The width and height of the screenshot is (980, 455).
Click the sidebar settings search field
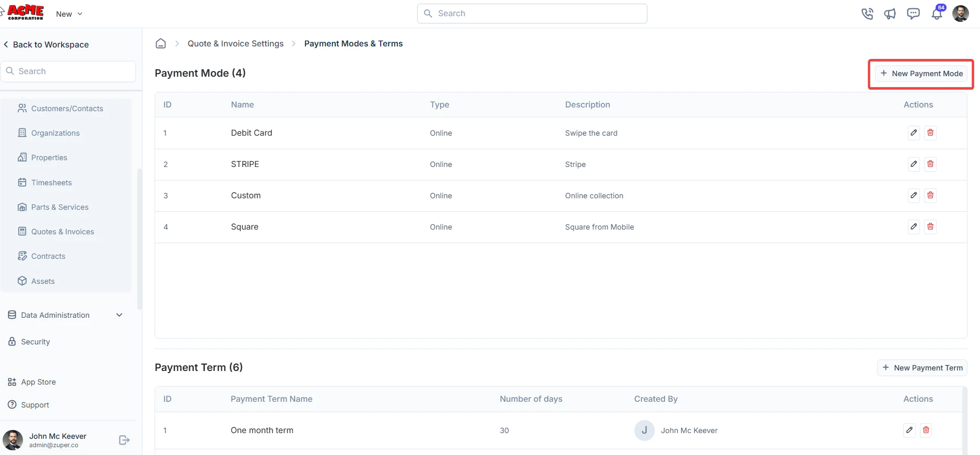coord(68,71)
